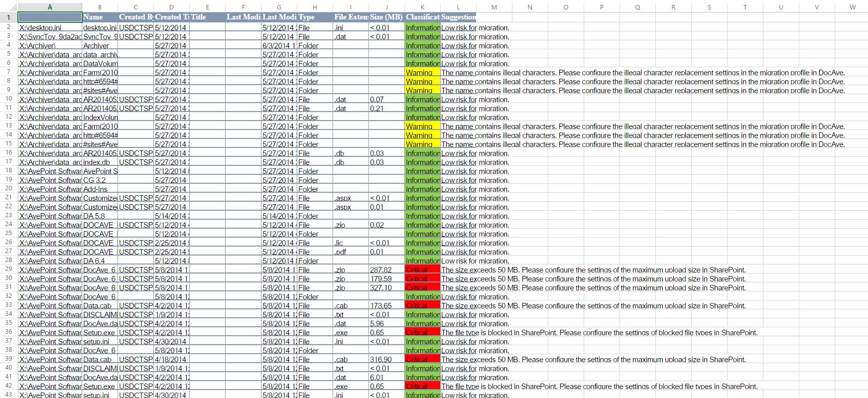Select column T header letter
This screenshot has width=868, height=398.
[745, 7]
